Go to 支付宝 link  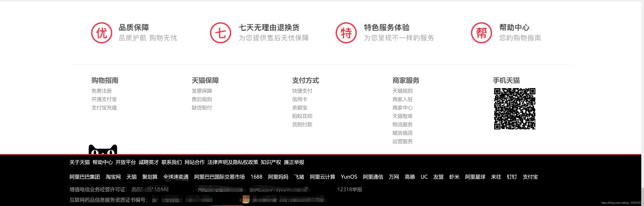coord(530,177)
